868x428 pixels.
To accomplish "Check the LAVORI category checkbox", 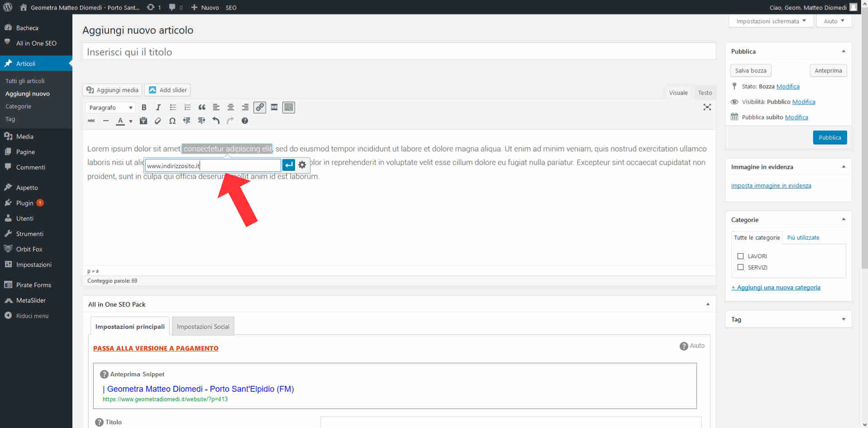I will 740,256.
